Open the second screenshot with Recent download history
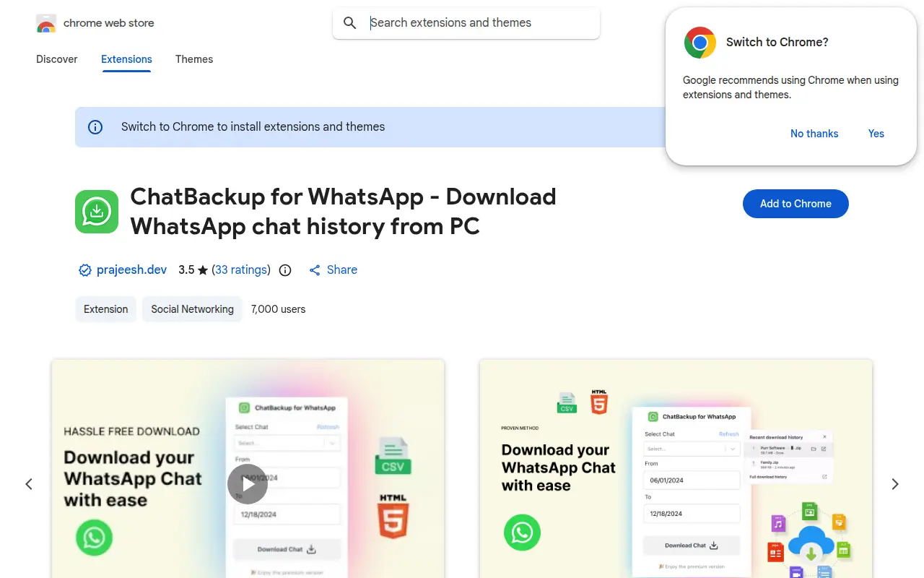Screen dimensions: 924x578 [x=676, y=469]
